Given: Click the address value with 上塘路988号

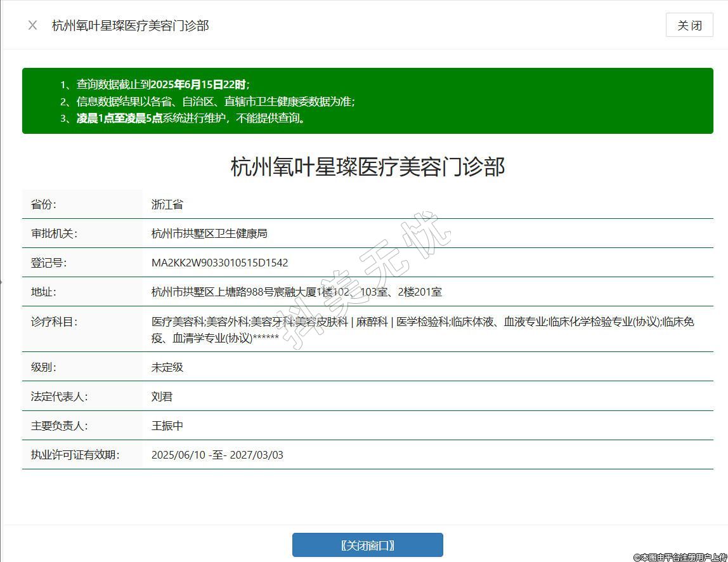Looking at the screenshot, I should (296, 292).
